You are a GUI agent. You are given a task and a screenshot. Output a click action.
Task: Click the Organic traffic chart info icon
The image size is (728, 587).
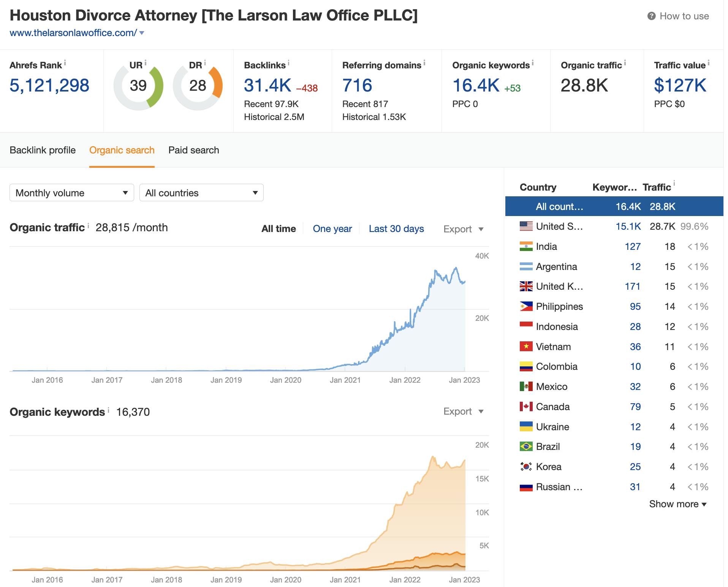88,225
